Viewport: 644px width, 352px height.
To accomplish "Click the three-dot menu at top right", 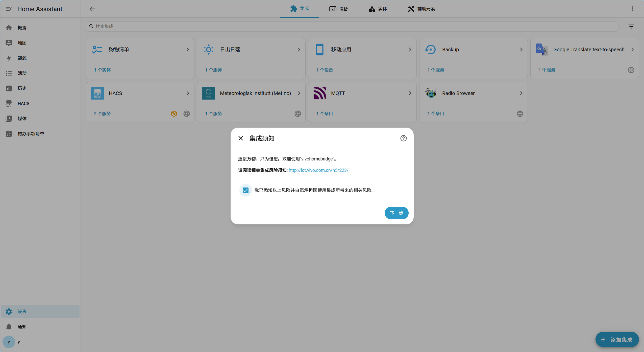I will pyautogui.click(x=633, y=9).
